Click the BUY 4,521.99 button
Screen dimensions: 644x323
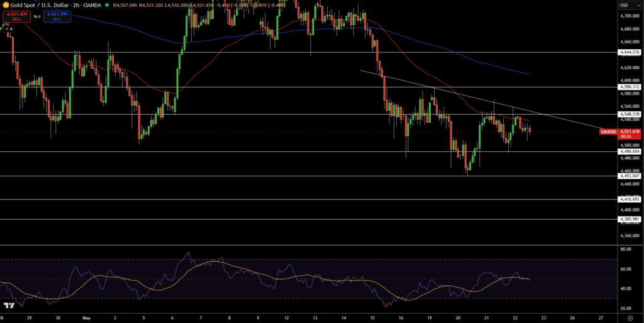[57, 16]
